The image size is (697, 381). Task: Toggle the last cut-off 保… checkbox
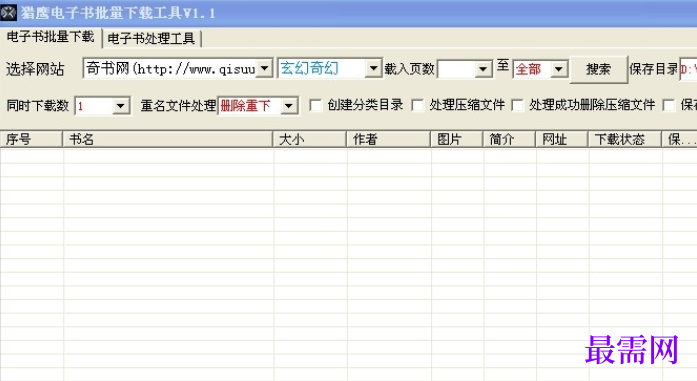point(669,105)
